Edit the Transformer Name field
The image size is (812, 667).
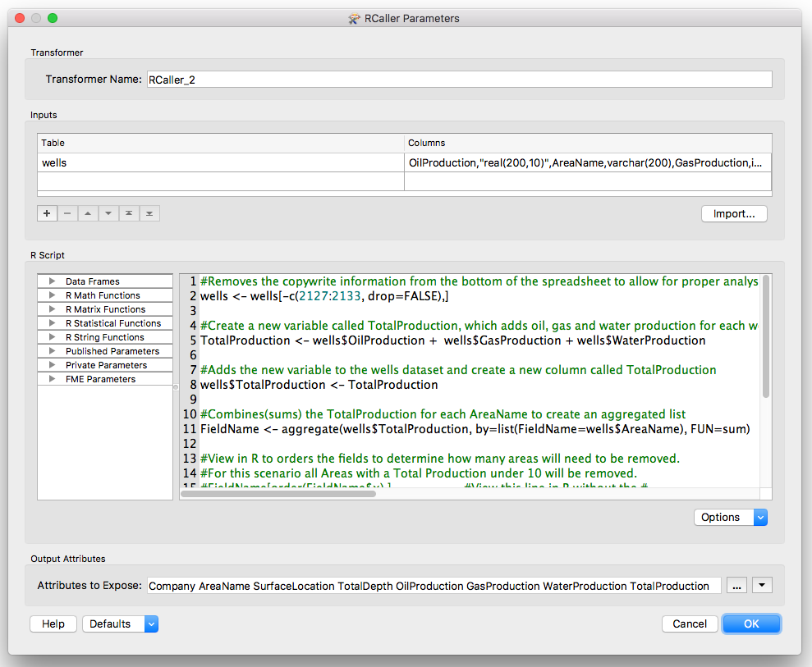pyautogui.click(x=459, y=80)
